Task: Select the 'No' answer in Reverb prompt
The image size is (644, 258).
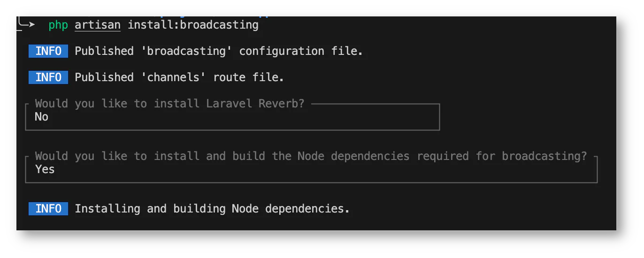Action: coord(41,117)
